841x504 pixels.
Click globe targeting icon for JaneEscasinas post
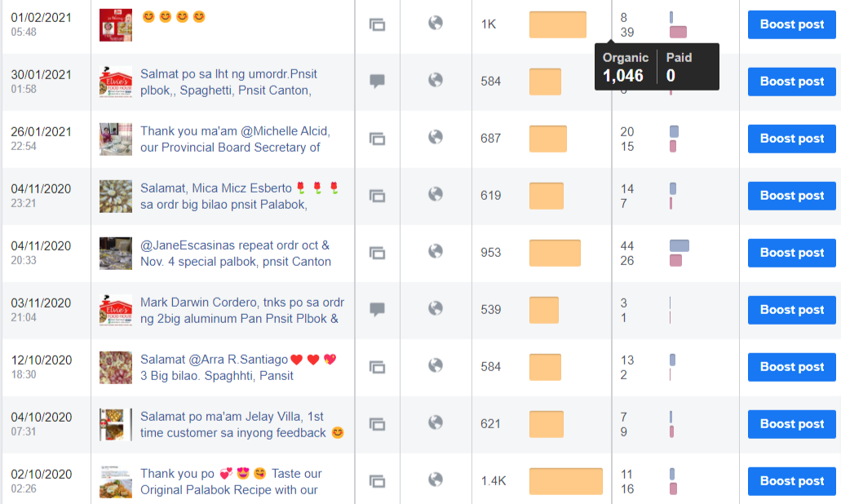click(x=436, y=251)
